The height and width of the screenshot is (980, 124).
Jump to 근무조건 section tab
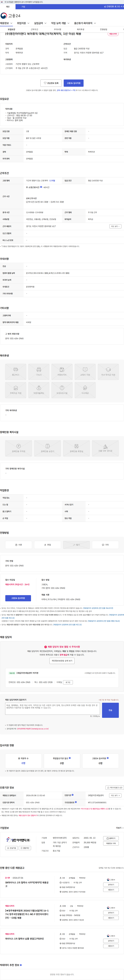(x=34, y=29)
